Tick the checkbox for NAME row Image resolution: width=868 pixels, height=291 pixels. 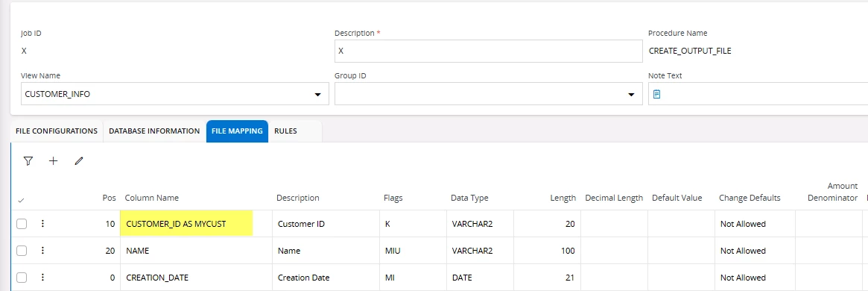(x=21, y=251)
